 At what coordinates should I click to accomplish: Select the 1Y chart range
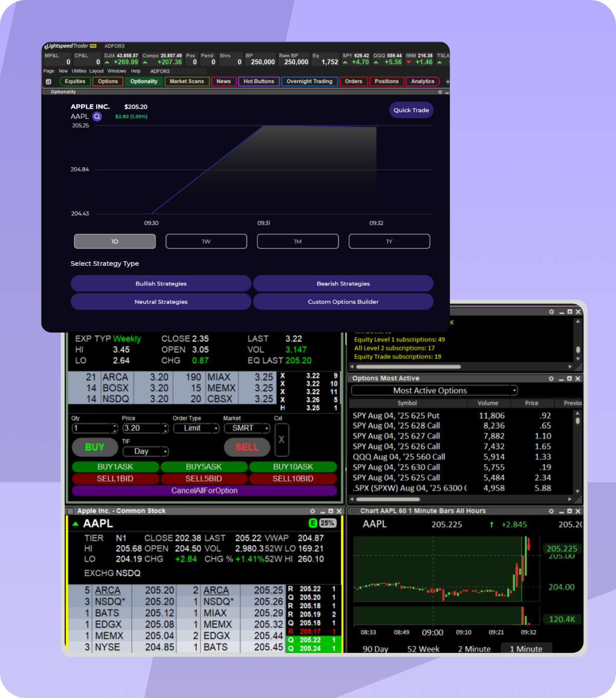click(389, 241)
